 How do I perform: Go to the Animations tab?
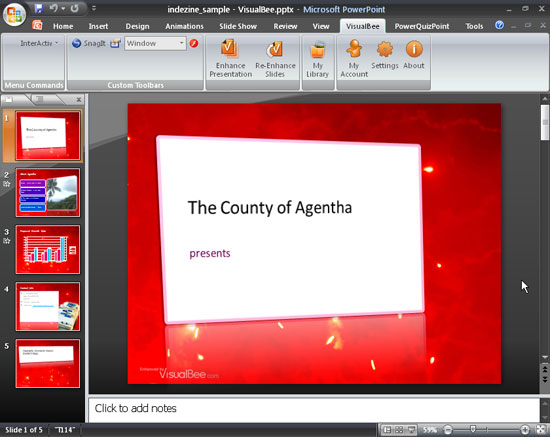pos(185,26)
